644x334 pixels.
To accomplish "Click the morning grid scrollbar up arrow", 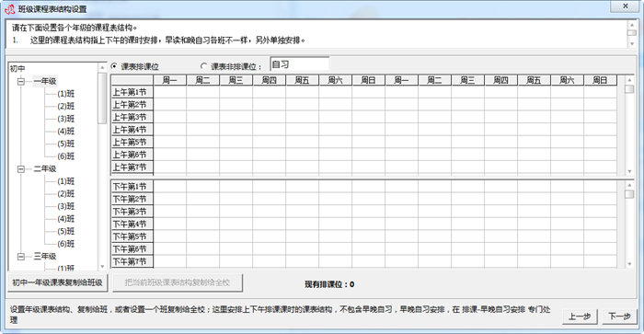I will click(x=629, y=79).
